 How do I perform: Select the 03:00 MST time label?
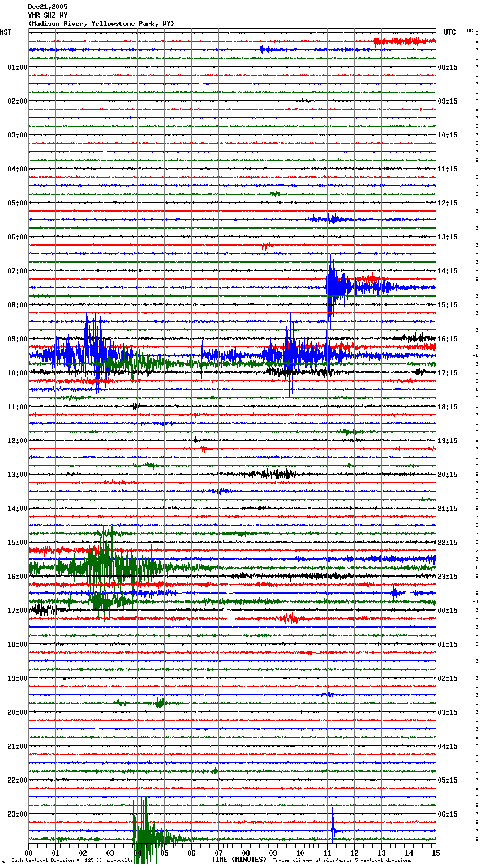[x=17, y=135]
